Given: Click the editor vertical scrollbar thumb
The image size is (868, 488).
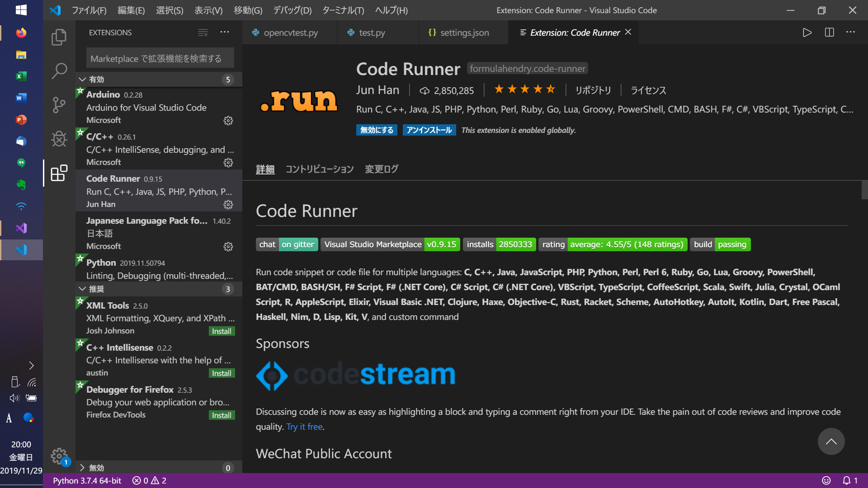Looking at the screenshot, I should click(864, 190).
